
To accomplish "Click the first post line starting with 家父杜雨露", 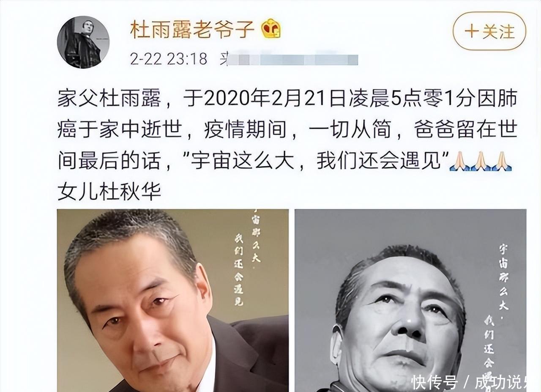I will [x=287, y=99].
